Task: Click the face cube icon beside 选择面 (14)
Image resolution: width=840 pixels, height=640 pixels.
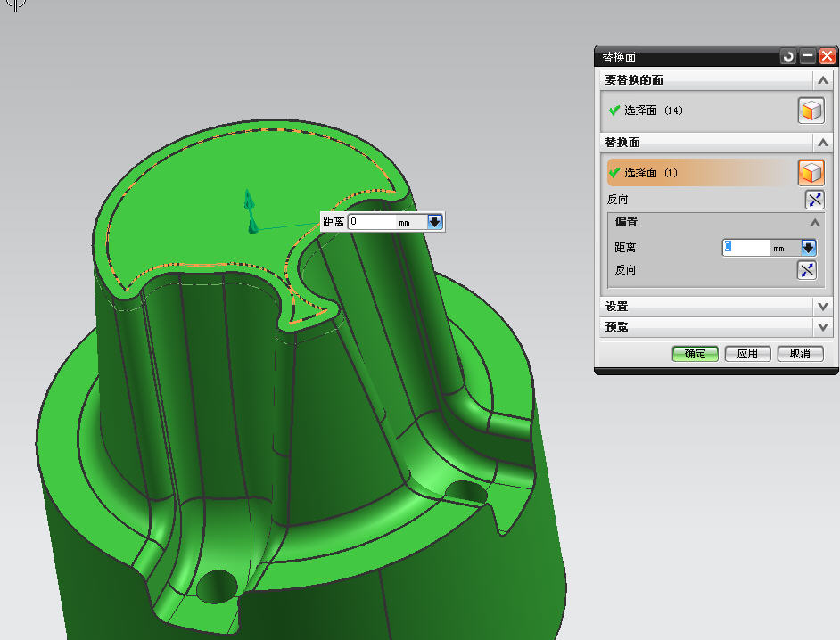Action: click(811, 111)
